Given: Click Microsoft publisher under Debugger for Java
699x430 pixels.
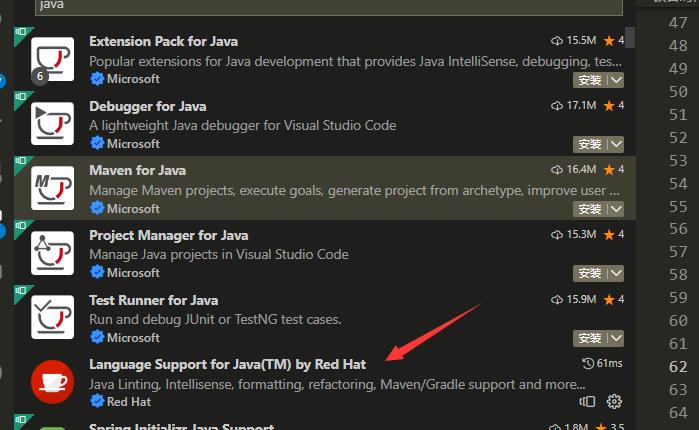Looking at the screenshot, I should (133, 144).
